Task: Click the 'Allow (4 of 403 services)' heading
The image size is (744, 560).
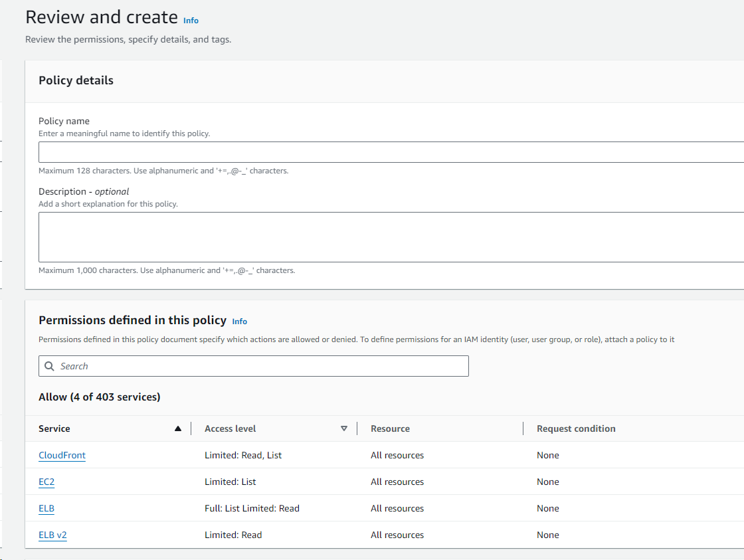Action: (x=99, y=397)
